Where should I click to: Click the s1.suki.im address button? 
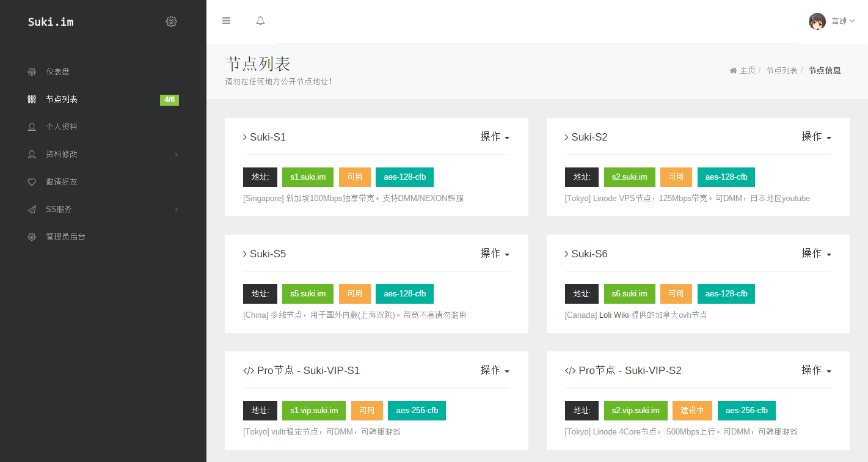pos(308,177)
